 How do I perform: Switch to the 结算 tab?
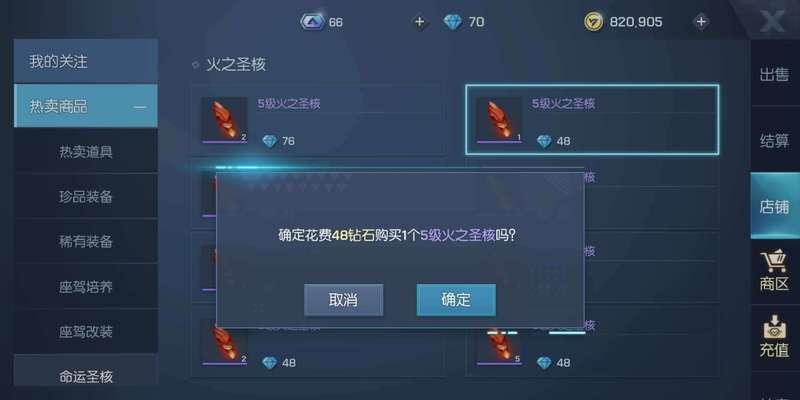coord(774,140)
